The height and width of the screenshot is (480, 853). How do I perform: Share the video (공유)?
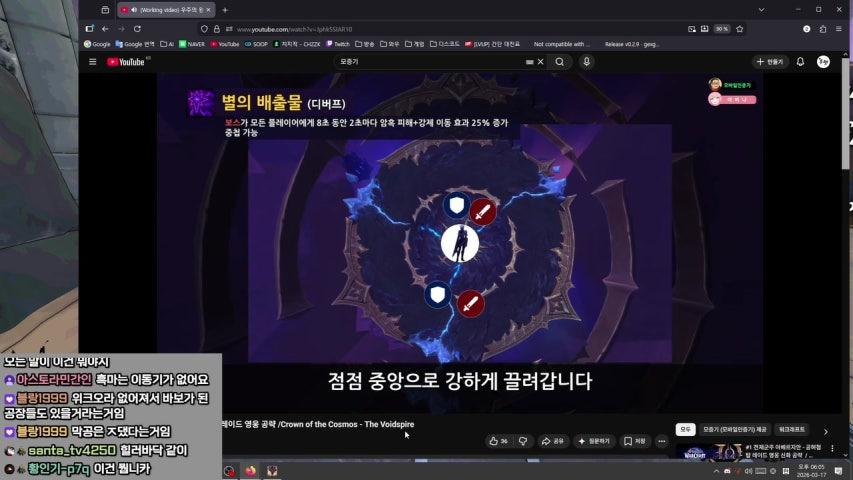coord(552,441)
